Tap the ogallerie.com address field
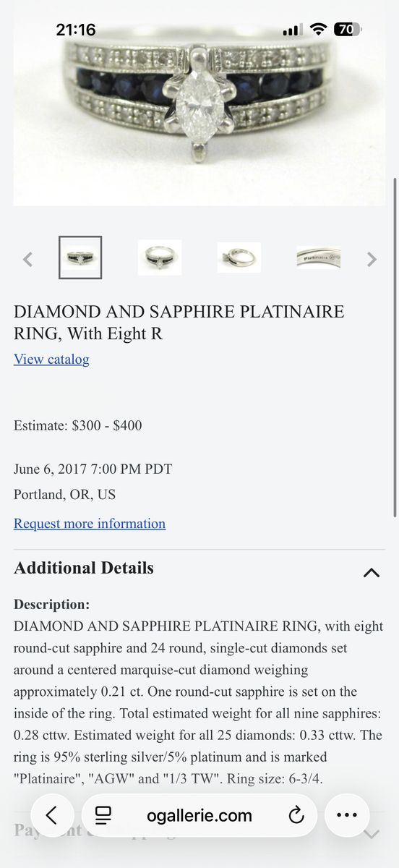 pos(199,816)
